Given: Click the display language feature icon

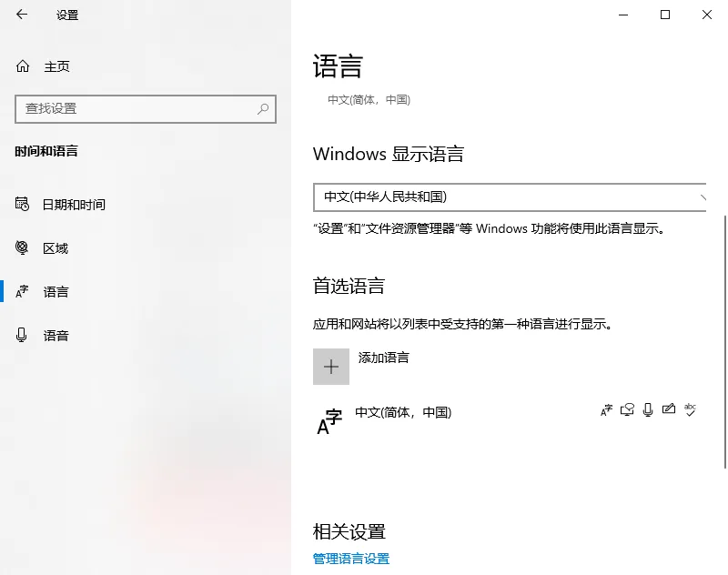Looking at the screenshot, I should pos(606,409).
